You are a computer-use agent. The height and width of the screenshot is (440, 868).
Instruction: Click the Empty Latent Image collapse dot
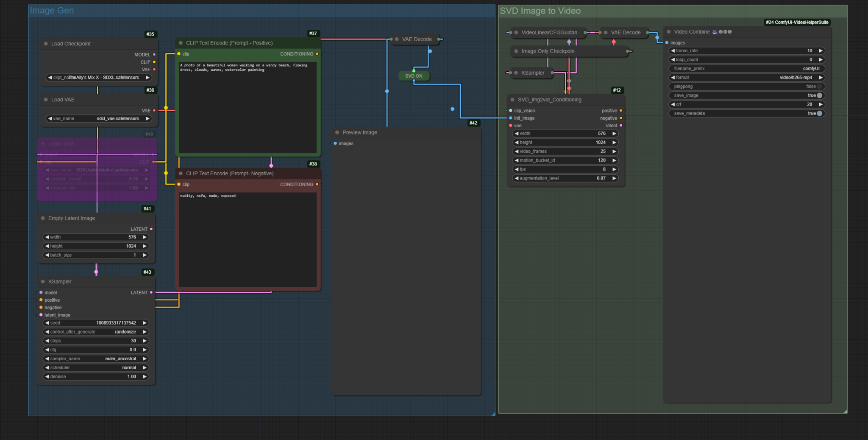[x=43, y=218]
